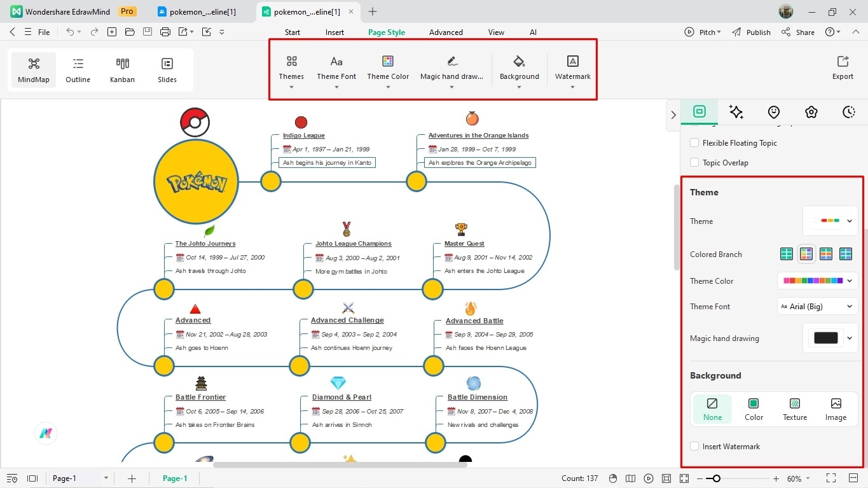The width and height of the screenshot is (868, 488).
Task: Go to the Advanced ribbon tab
Action: [x=446, y=32]
